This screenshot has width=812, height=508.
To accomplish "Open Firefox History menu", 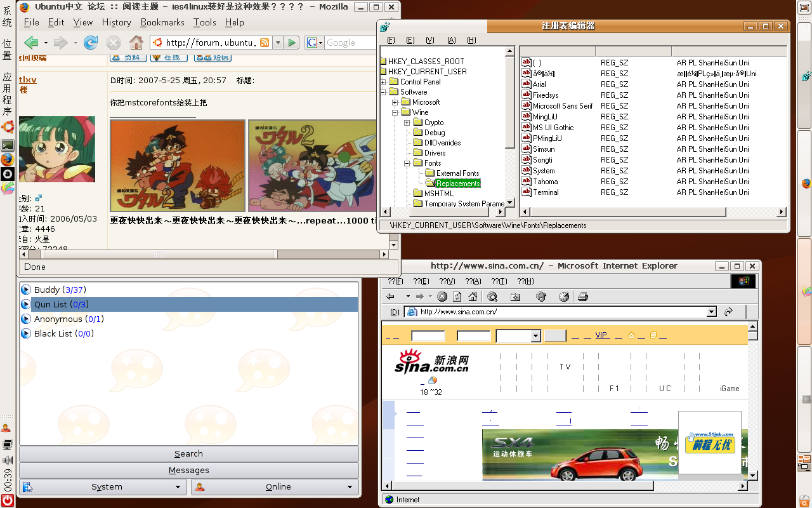I will click(x=116, y=22).
